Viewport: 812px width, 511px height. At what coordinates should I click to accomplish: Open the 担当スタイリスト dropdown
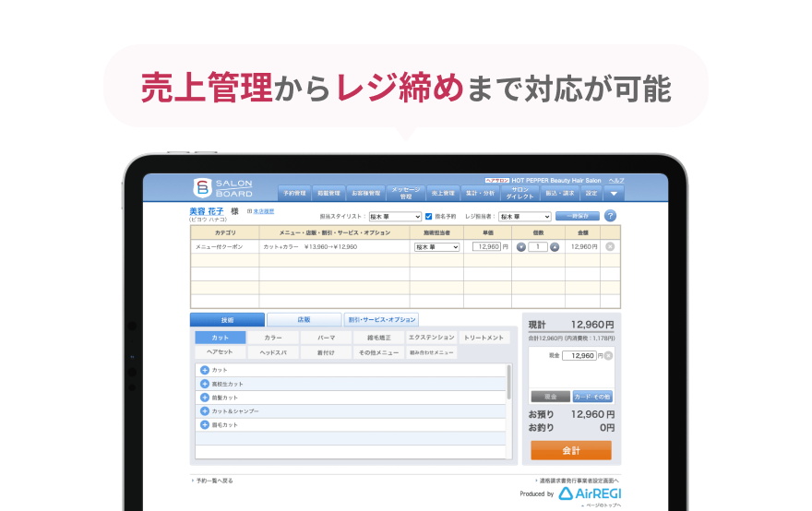[x=395, y=217]
